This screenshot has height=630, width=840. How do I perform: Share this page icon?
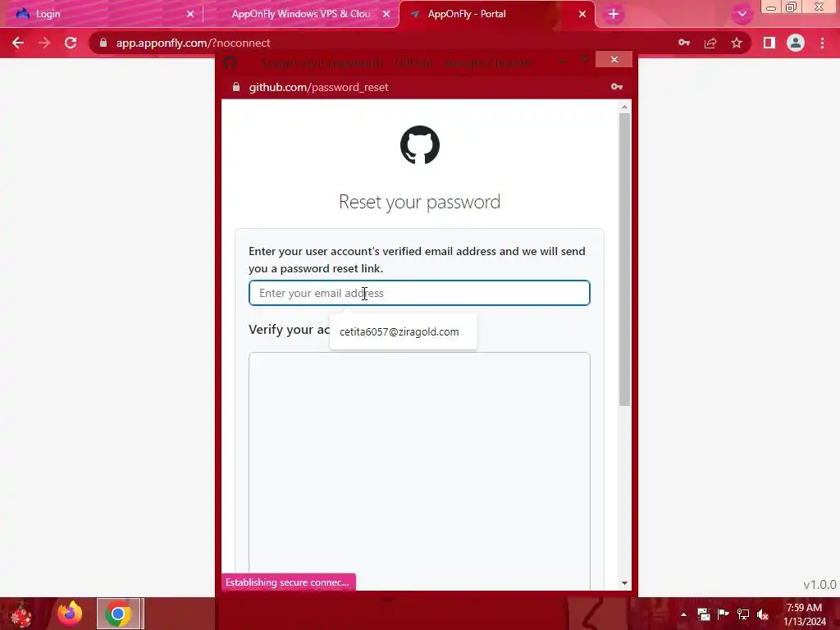pyautogui.click(x=710, y=43)
